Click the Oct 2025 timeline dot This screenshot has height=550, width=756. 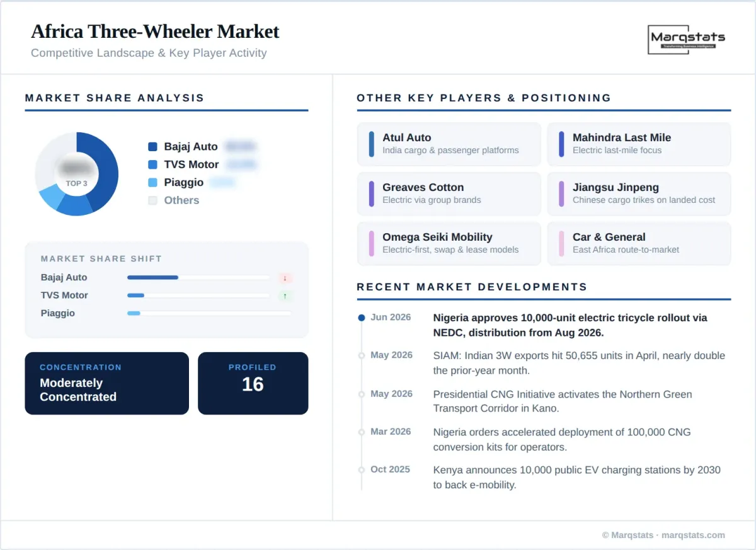(x=362, y=470)
